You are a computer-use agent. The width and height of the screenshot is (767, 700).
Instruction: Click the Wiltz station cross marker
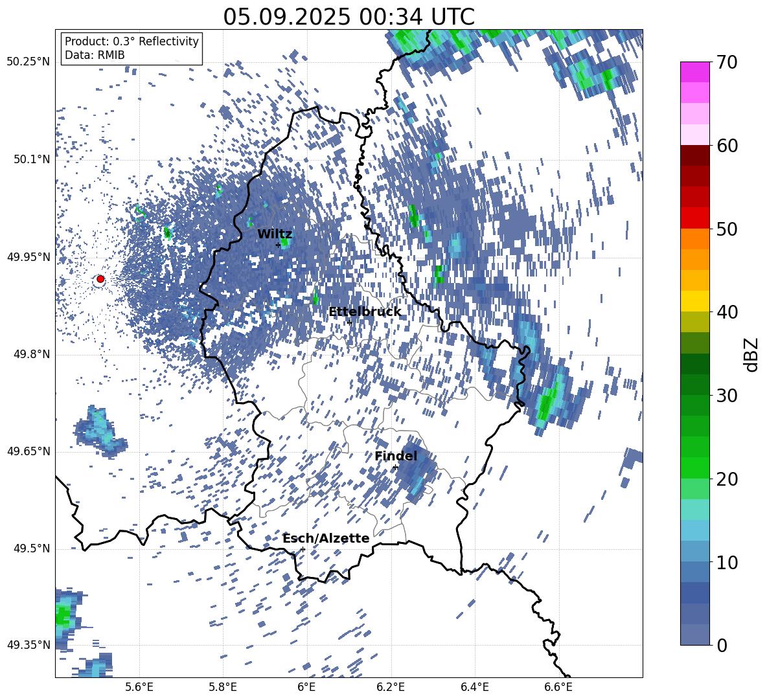279,245
